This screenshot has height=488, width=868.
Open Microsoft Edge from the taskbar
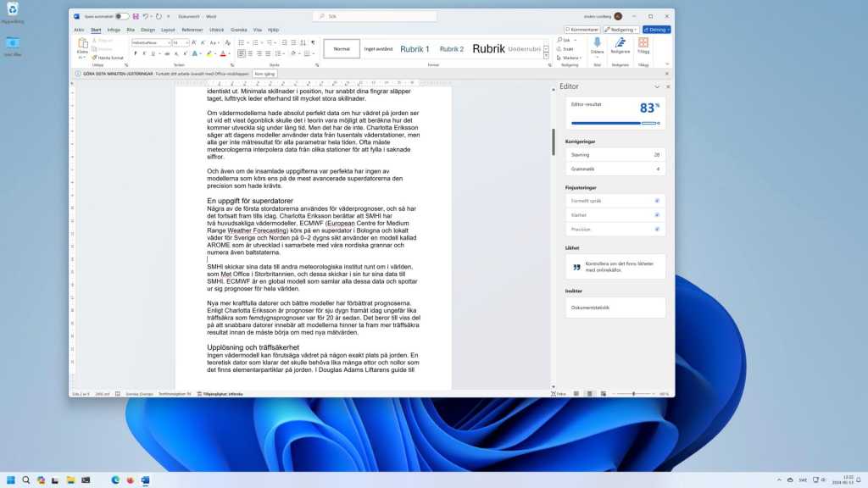pyautogui.click(x=115, y=480)
